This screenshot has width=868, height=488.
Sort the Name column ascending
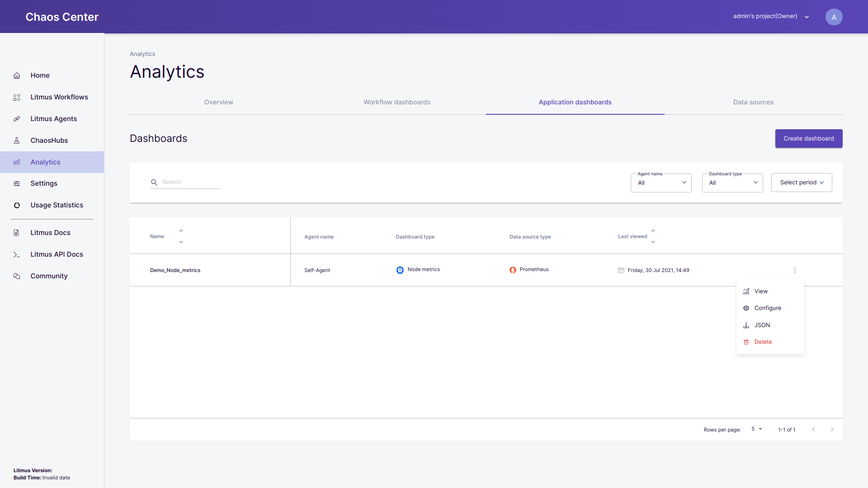click(x=181, y=231)
